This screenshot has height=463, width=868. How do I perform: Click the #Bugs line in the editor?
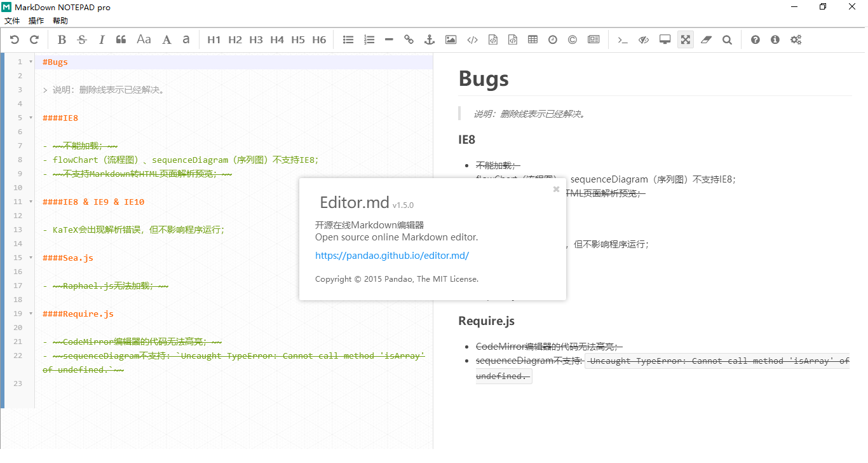tap(234, 62)
